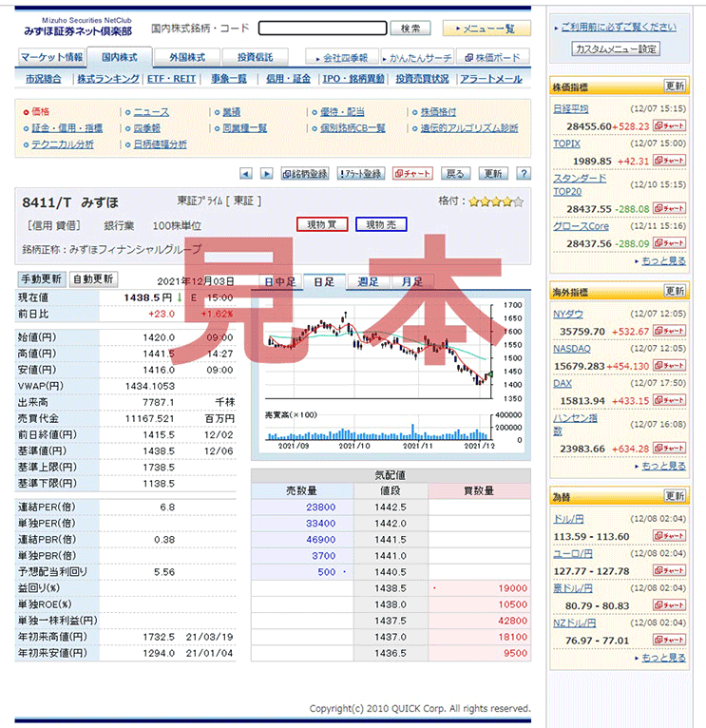Open the chart icon for ドル/円
The height and width of the screenshot is (728, 706).
pos(669,536)
